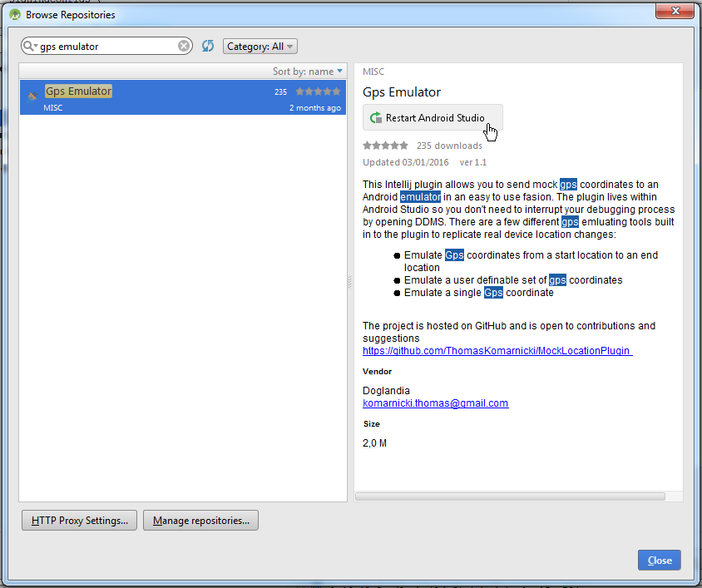The image size is (702, 588).
Task: Click the horizontal scrollbar in description pane
Action: click(510, 497)
